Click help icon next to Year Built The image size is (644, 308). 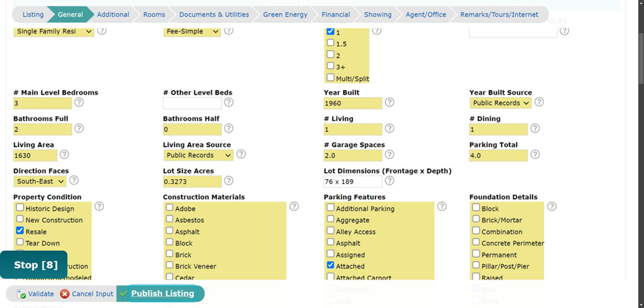pyautogui.click(x=389, y=102)
